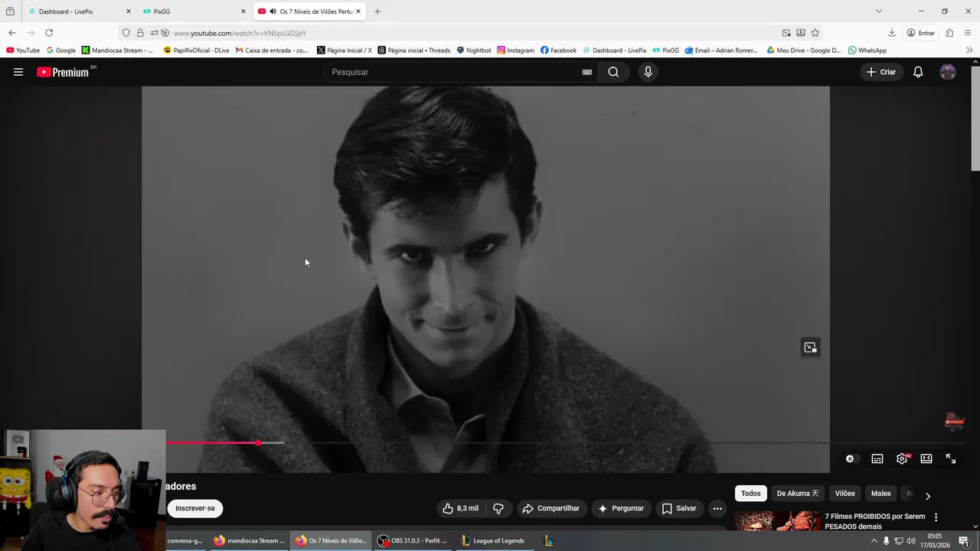This screenshot has width=980, height=551.
Task: Select the Vilões filter chip
Action: pyautogui.click(x=845, y=494)
